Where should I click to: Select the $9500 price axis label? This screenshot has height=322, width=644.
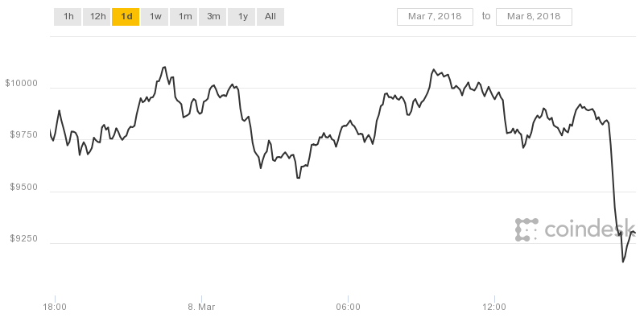click(24, 188)
